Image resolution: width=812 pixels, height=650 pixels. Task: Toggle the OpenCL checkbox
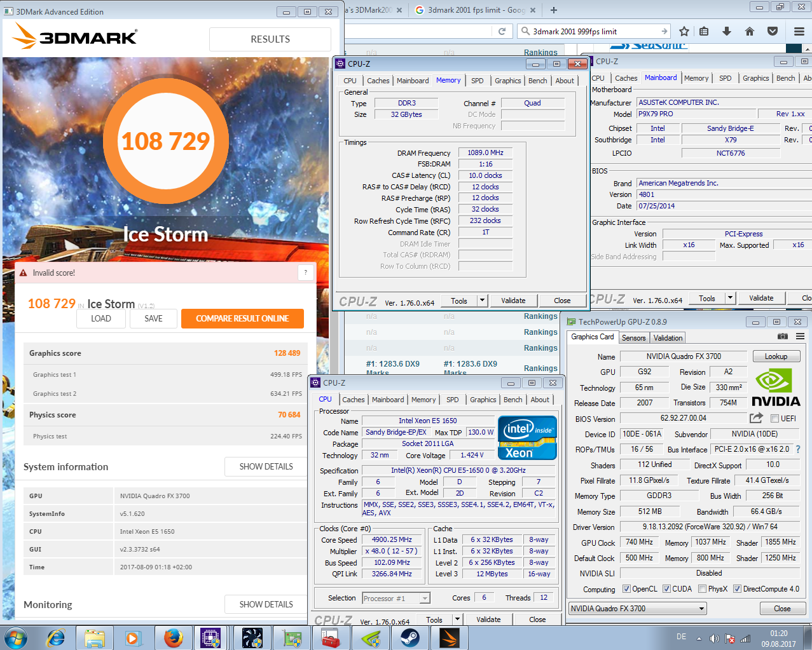626,589
